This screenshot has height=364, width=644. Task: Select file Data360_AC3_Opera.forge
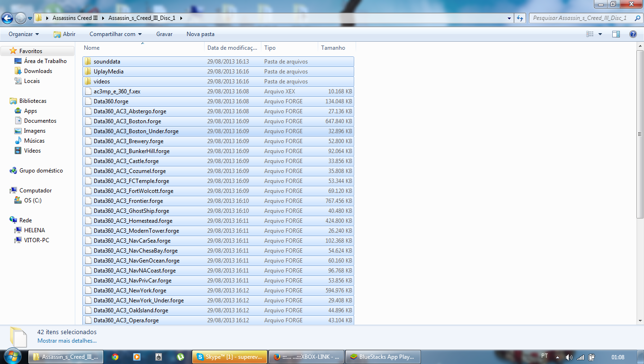click(x=218, y=320)
